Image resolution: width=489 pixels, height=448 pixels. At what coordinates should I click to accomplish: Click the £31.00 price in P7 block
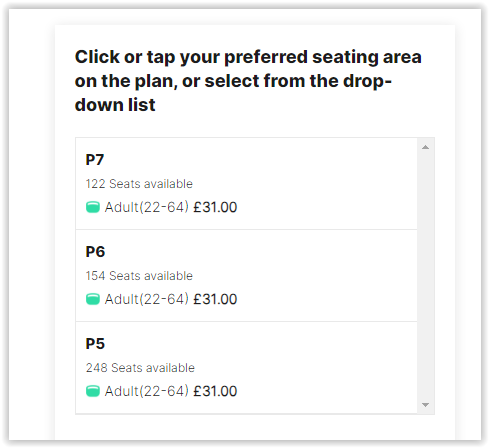click(x=215, y=207)
